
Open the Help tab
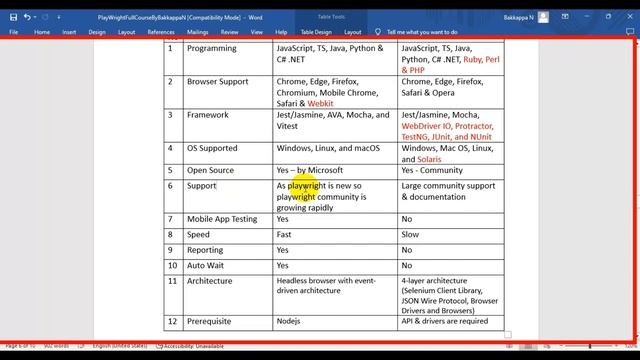(x=281, y=32)
